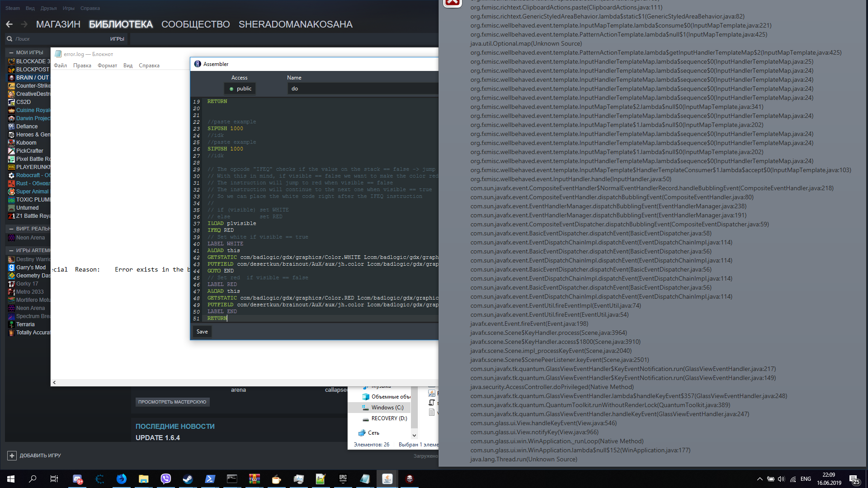Collapse the ВИРТ. РЕАЛЬН section

pyautogui.click(x=10, y=229)
